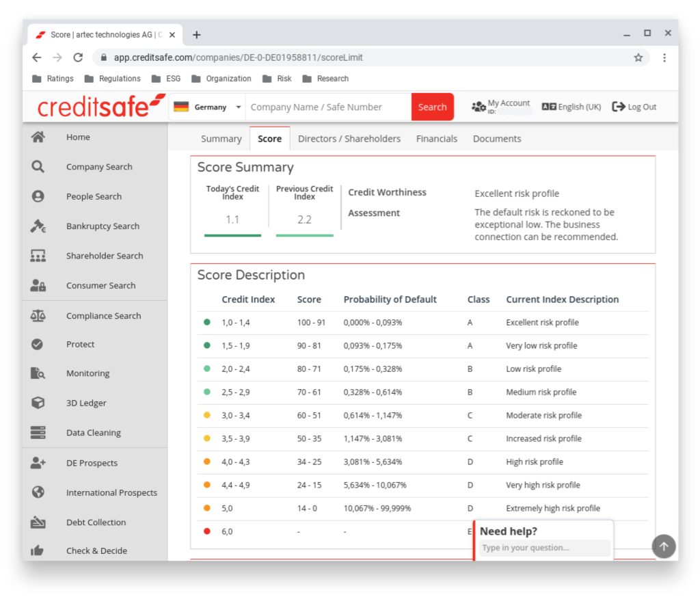Click the Need help question input box
Image resolution: width=700 pixels, height=597 pixels.
544,548
